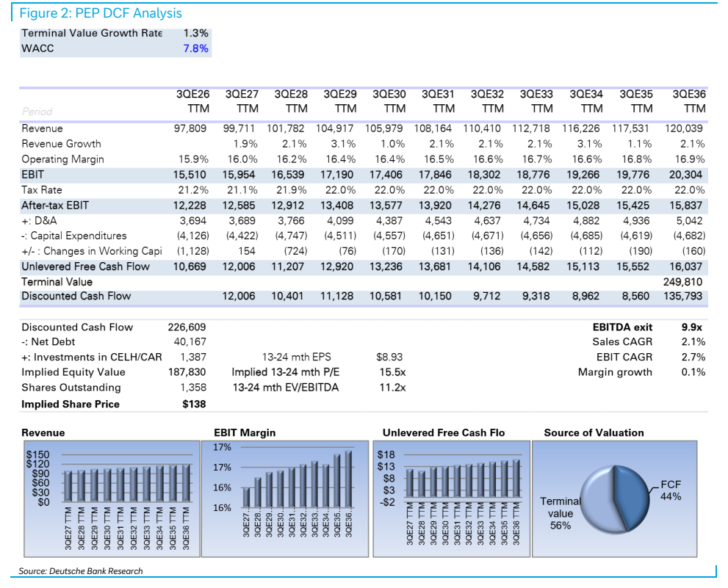
Task: Select the Discounted Cash Flow total 226,609
Action: [187, 327]
